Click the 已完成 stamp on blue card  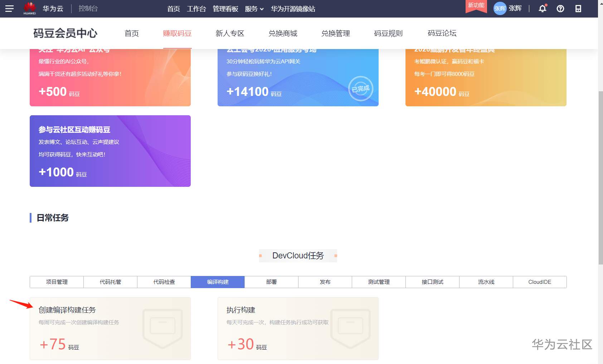point(361,88)
